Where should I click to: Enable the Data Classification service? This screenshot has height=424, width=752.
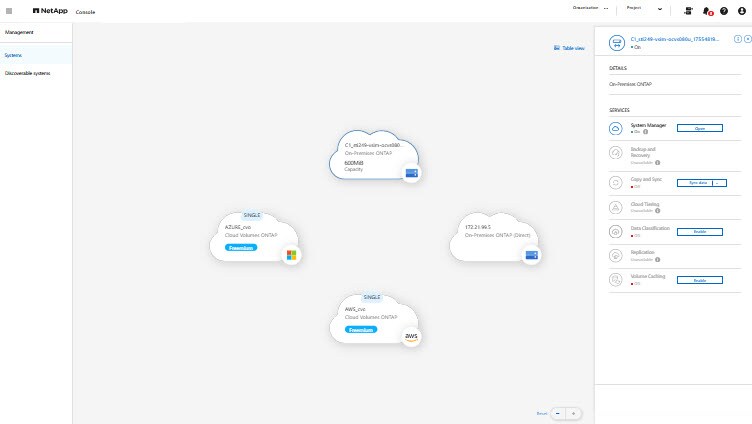[700, 231]
